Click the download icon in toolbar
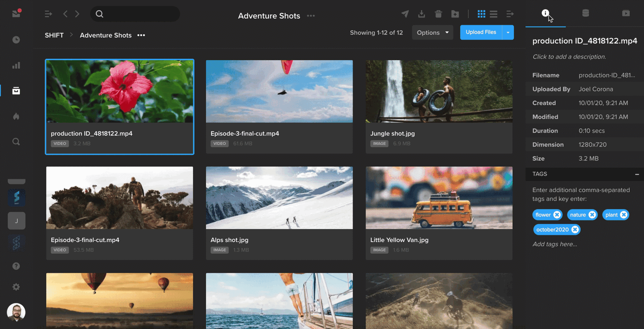Viewport: 644px width, 329px height. (421, 14)
